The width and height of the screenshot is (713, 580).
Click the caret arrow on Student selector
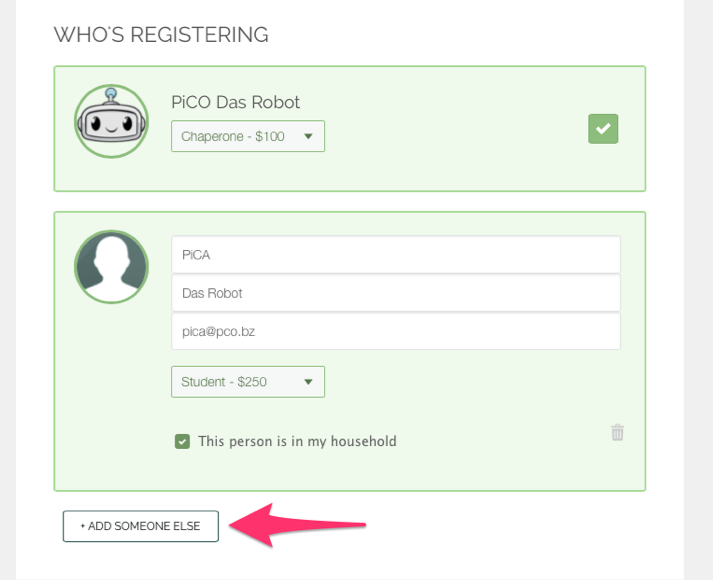point(308,382)
